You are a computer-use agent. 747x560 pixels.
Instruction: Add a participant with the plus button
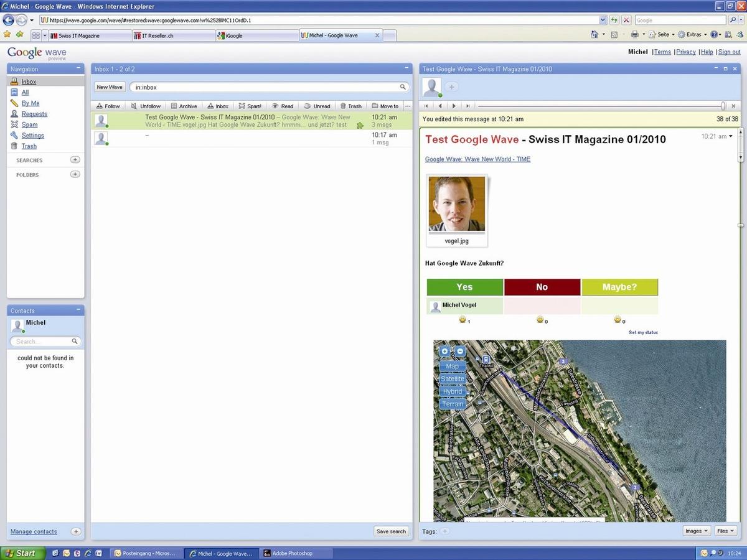[x=452, y=87]
